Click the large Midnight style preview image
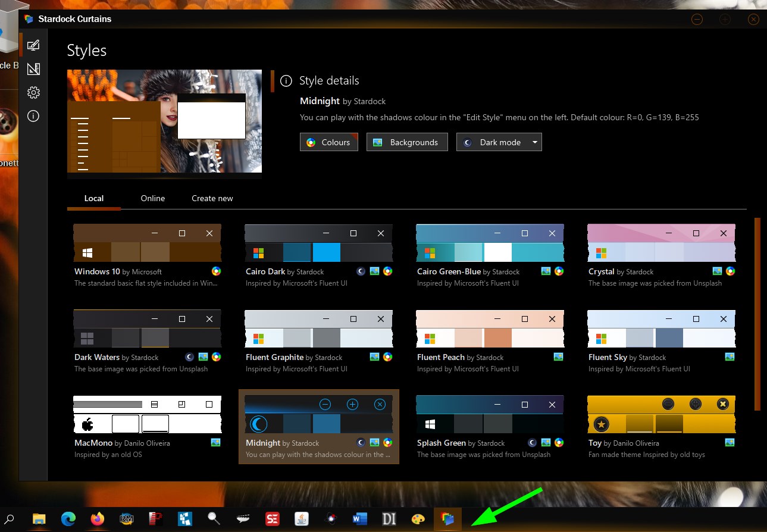Image resolution: width=767 pixels, height=532 pixels. click(x=164, y=124)
